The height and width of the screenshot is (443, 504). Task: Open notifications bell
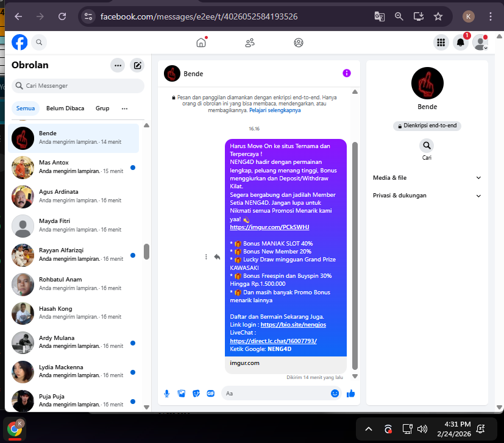coord(461,43)
